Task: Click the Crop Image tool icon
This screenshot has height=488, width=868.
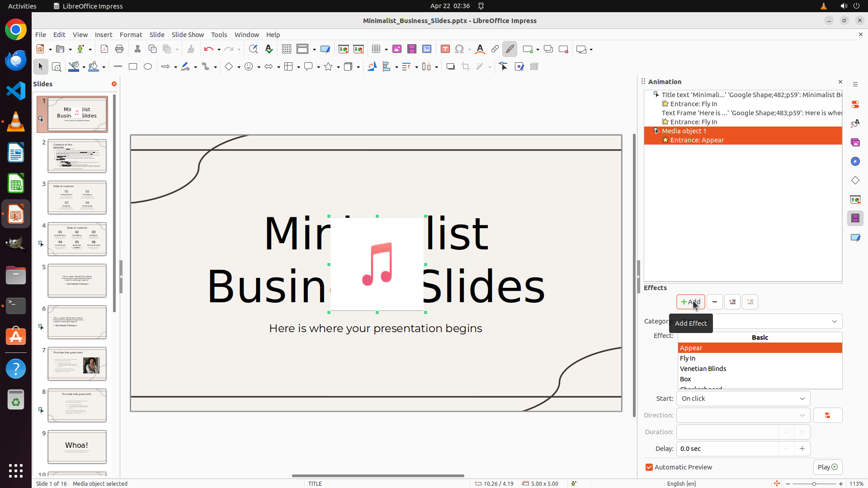Action: click(x=465, y=67)
